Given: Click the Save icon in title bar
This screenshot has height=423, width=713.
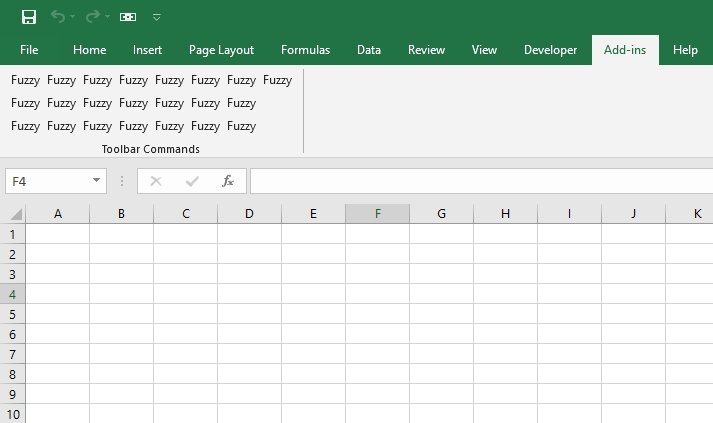Looking at the screenshot, I should click(x=29, y=17).
